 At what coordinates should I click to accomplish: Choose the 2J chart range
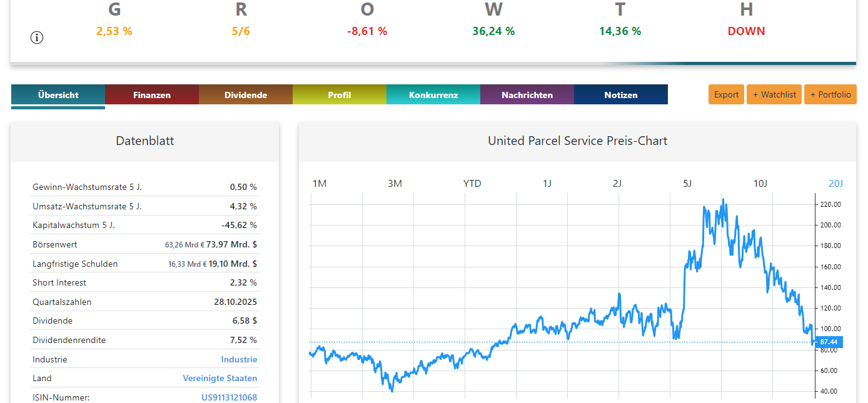[x=617, y=183]
